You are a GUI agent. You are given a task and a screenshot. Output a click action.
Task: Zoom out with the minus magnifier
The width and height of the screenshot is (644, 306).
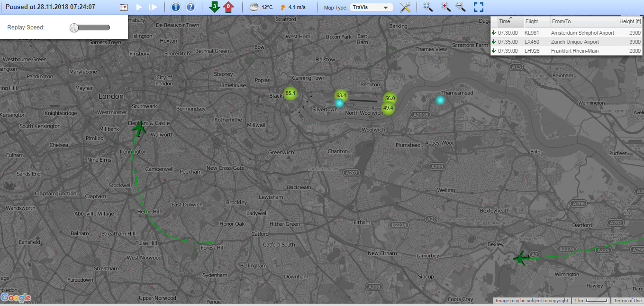click(x=461, y=7)
